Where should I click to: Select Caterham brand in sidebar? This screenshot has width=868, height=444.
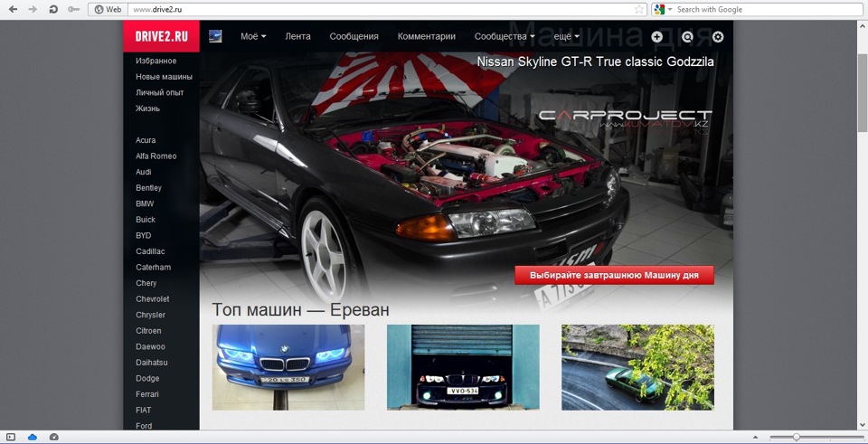[x=154, y=268]
